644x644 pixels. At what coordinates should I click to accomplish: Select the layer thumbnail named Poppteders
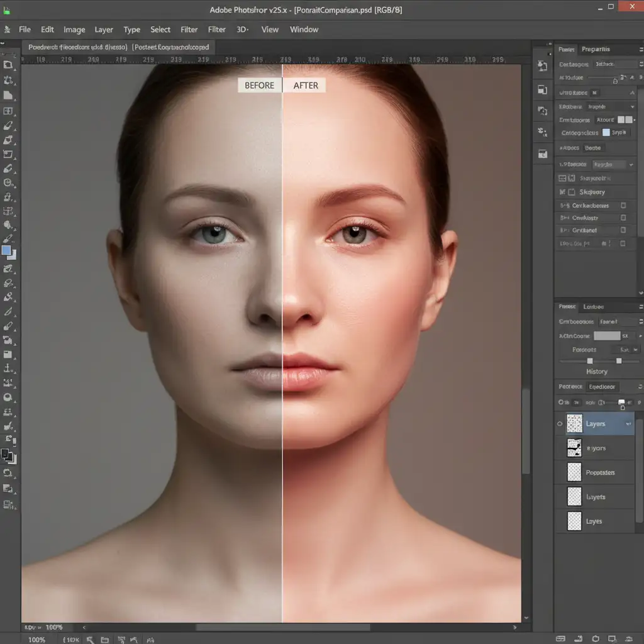point(575,472)
